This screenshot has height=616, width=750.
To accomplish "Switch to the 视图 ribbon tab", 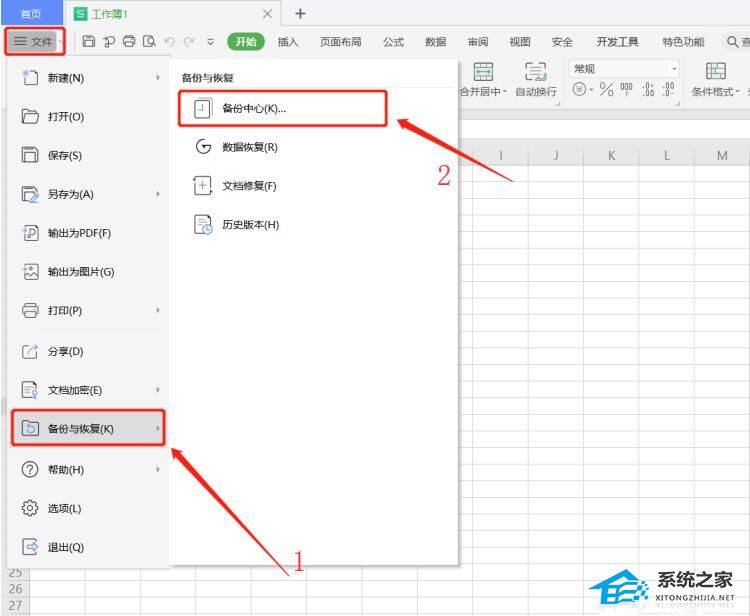I will [520, 42].
